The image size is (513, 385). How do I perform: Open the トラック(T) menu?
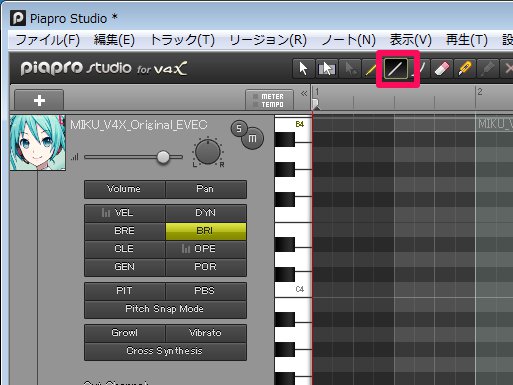point(182,40)
